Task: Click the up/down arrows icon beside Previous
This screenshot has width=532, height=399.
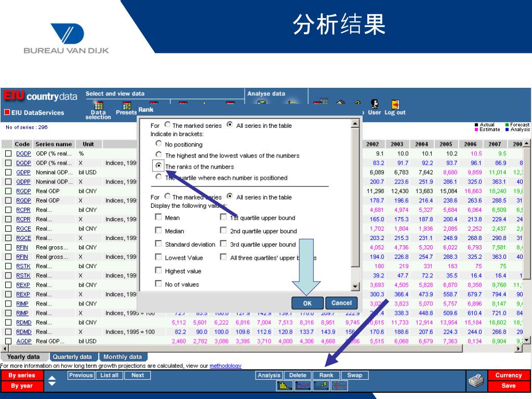Action: (x=52, y=381)
